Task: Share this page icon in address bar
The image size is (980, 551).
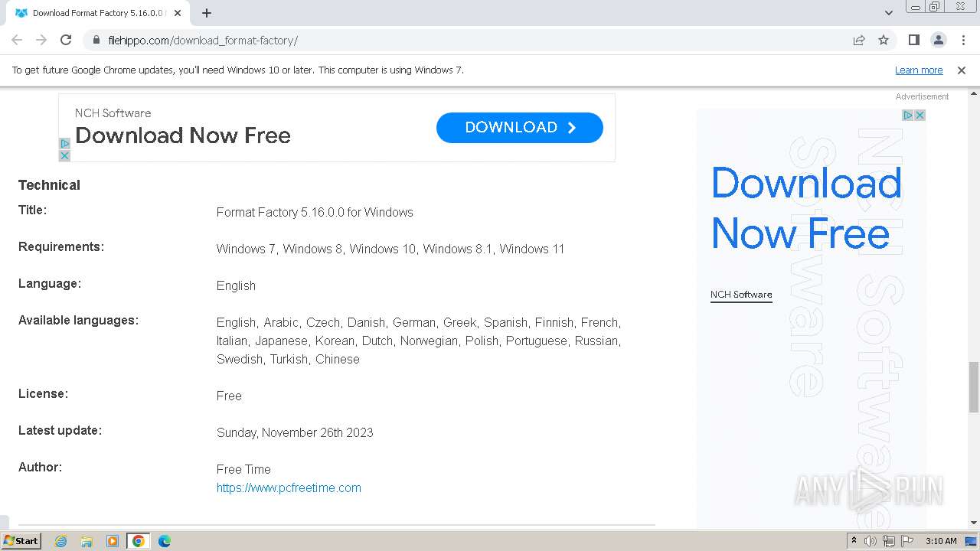Action: (x=859, y=40)
